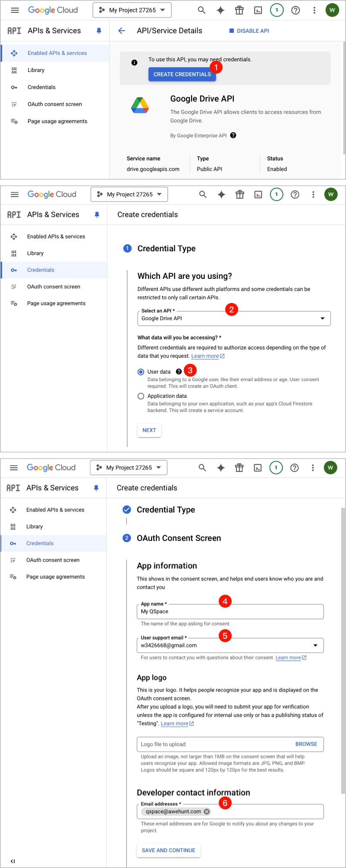Select the Application data radio button
This screenshot has width=346, height=868.
[x=141, y=396]
